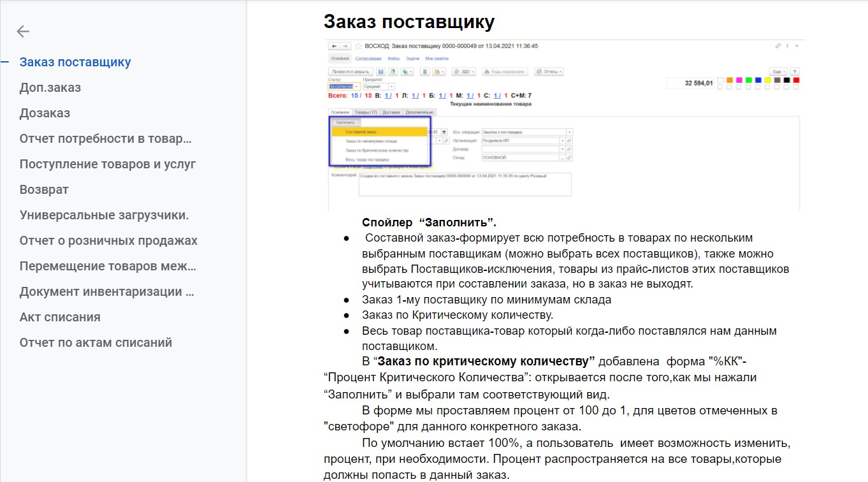Select 'Дозаказ' in the sidebar outline

[45, 113]
